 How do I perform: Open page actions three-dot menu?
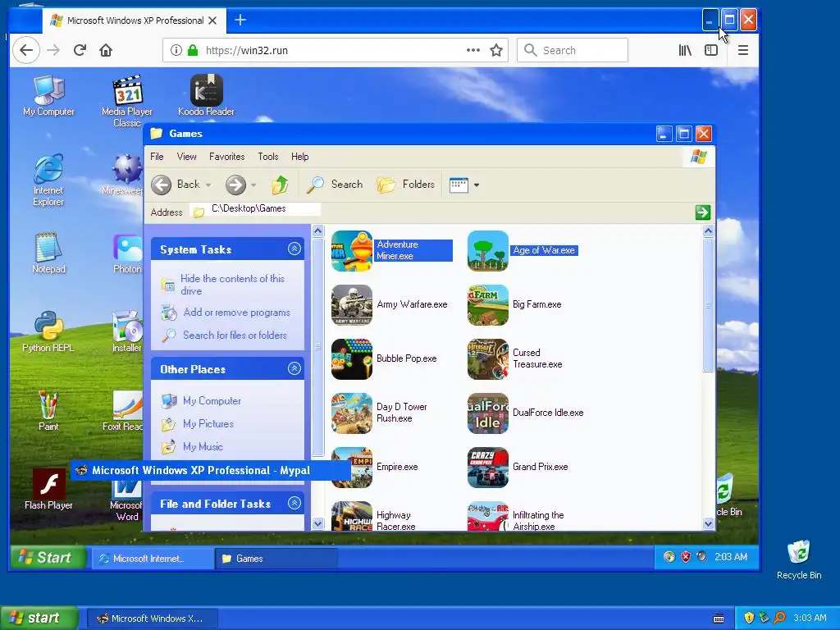[473, 50]
